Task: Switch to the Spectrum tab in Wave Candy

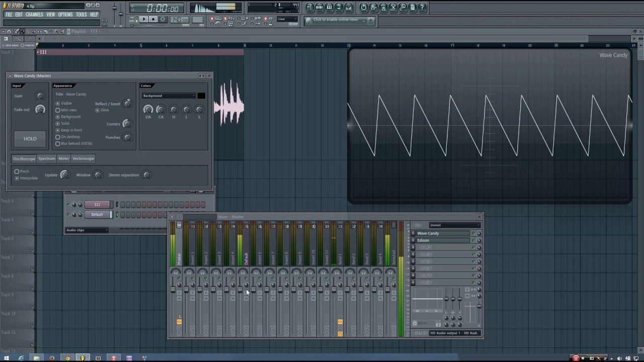Action: pos(46,158)
